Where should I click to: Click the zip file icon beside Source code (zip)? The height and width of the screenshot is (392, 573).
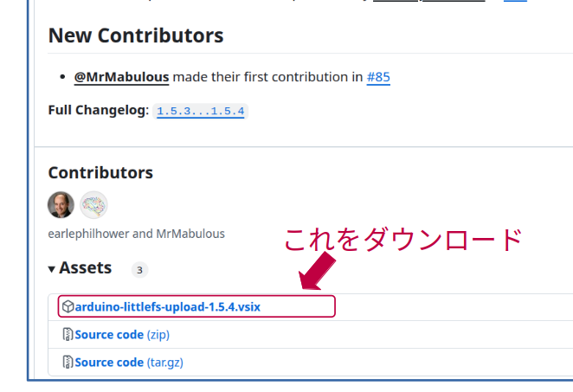[x=68, y=334]
